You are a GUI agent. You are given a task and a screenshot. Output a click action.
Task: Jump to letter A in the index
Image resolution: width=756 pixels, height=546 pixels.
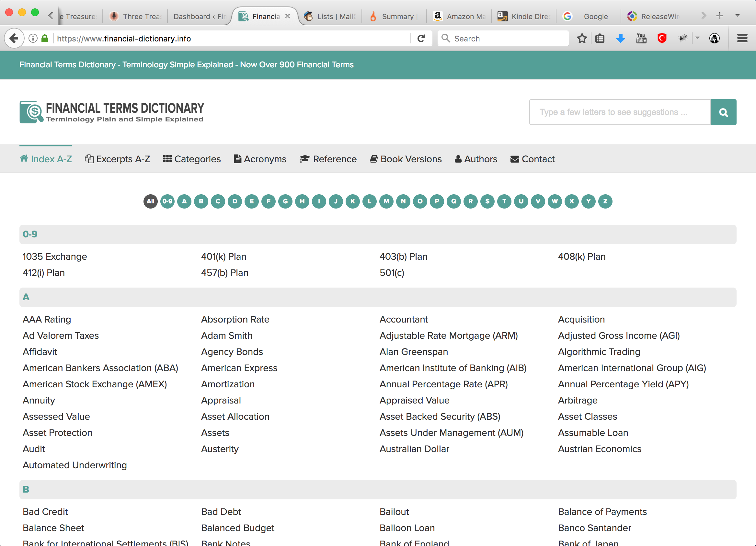184,201
